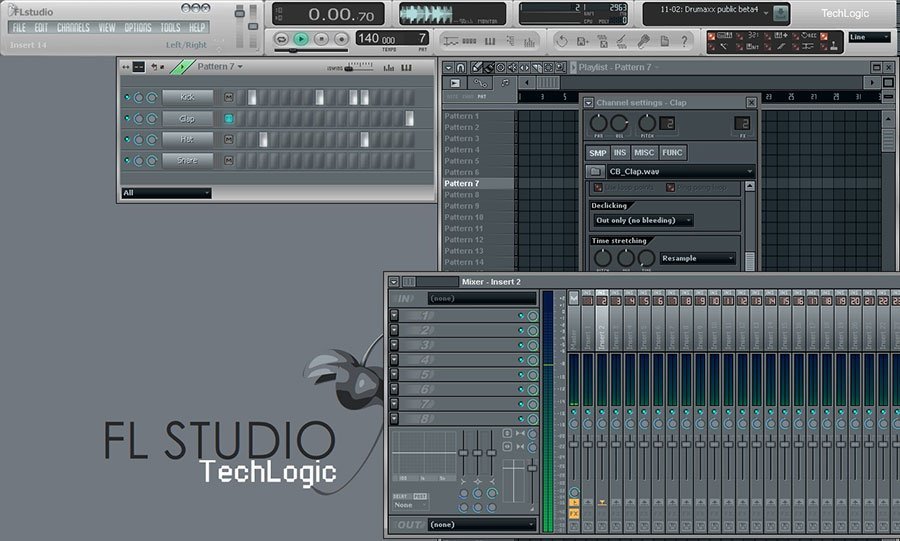Toggle Playlist magnet snap icon
Screen dimensions: 900x541
click(x=460, y=68)
